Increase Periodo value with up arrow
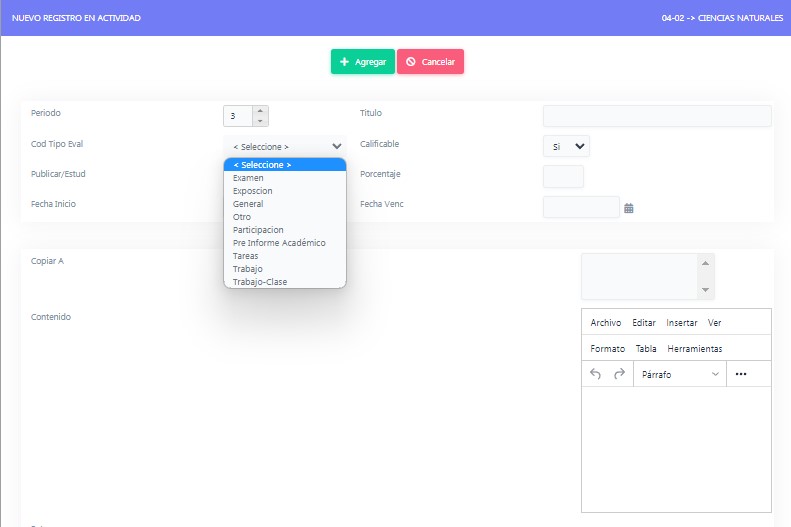The height and width of the screenshot is (527, 791). tap(260, 111)
